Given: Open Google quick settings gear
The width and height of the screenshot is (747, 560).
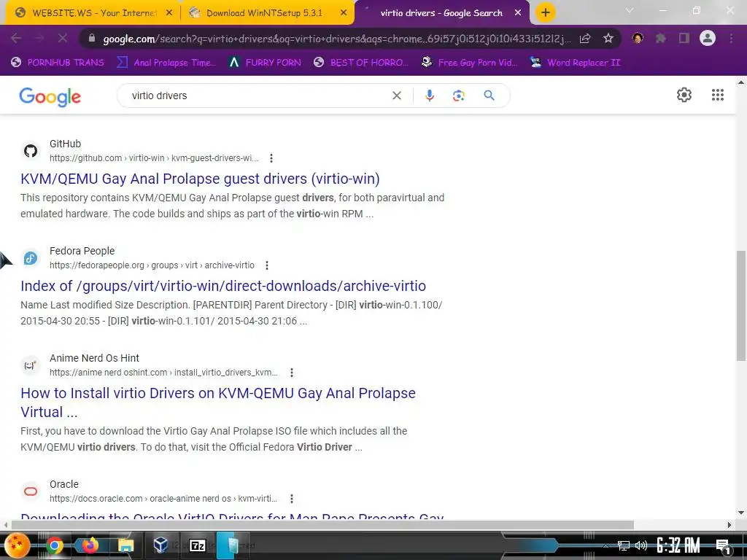Looking at the screenshot, I should (684, 95).
